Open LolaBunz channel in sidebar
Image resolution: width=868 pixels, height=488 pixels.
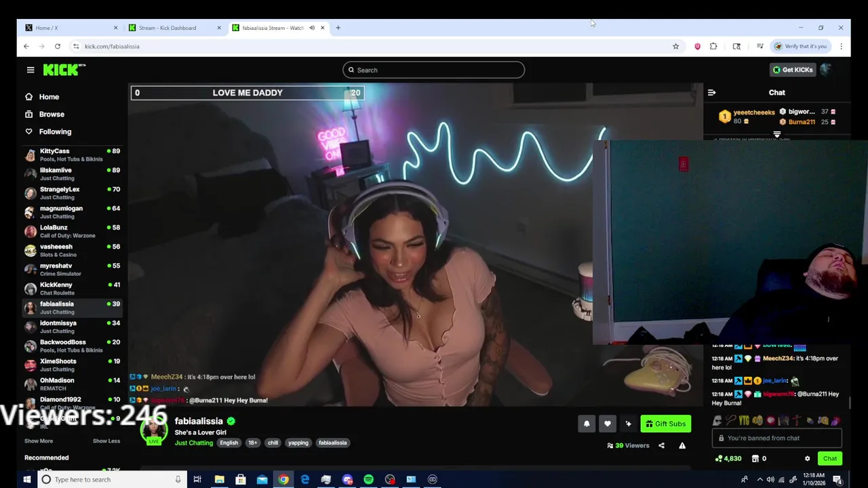(72, 231)
